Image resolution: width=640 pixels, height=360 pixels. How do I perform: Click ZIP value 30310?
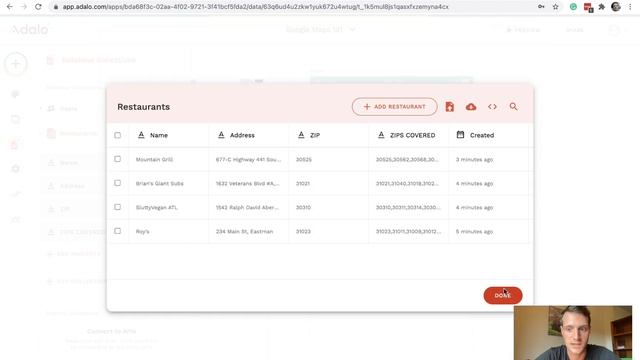(x=303, y=207)
